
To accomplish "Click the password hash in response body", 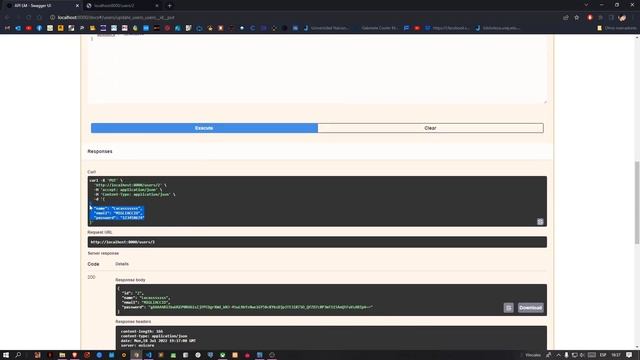I will [260, 307].
